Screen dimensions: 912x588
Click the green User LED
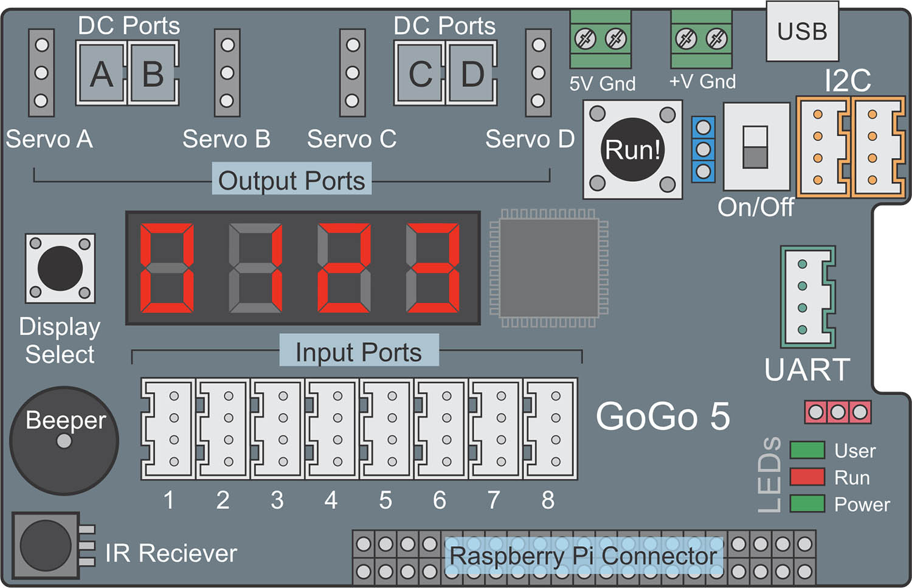[807, 450]
